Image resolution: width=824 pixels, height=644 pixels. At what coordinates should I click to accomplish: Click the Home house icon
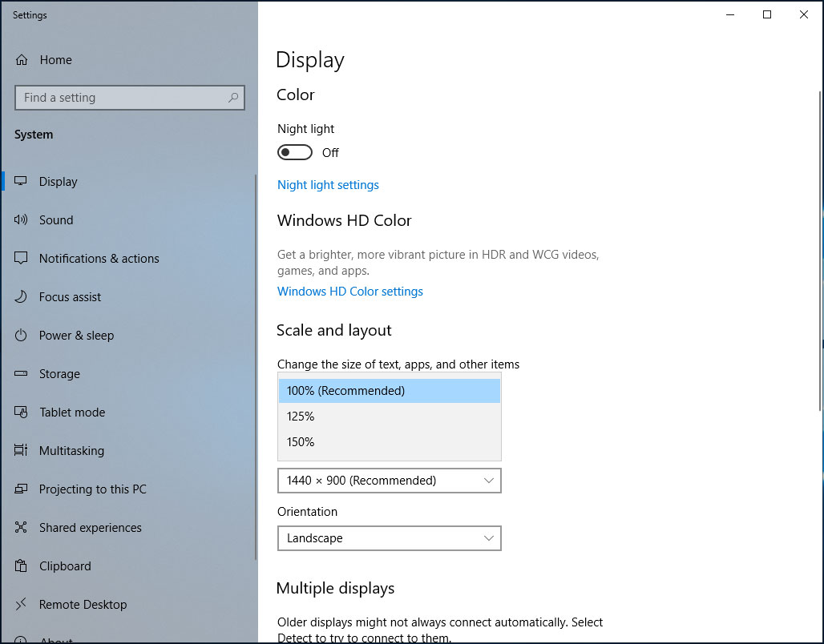22,60
